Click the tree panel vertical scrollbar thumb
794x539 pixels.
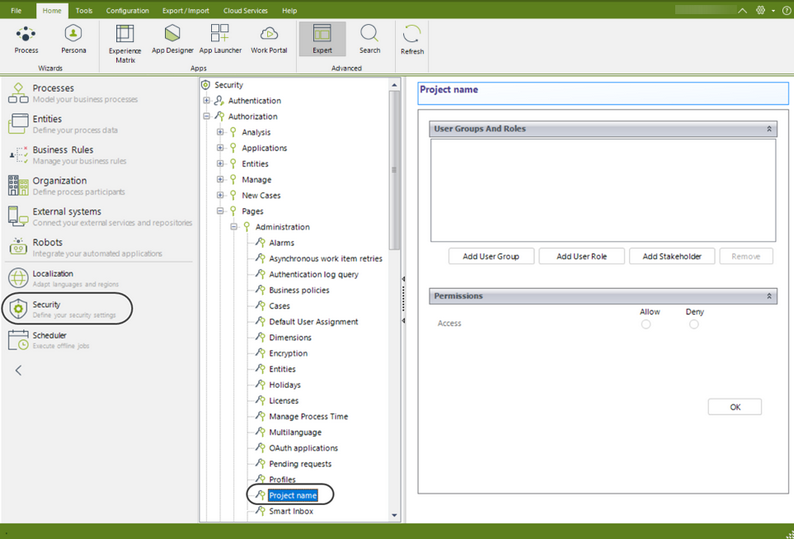394,170
